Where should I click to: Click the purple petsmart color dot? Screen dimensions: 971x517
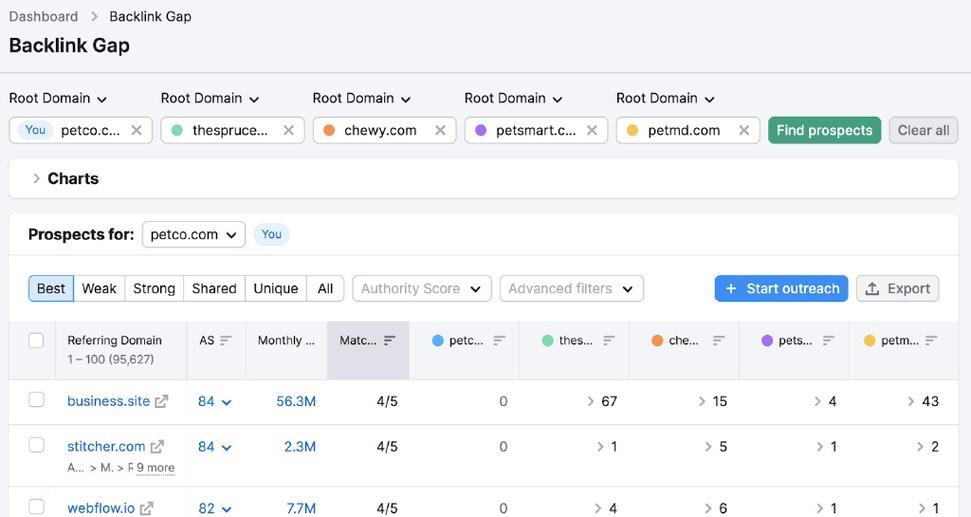click(481, 131)
